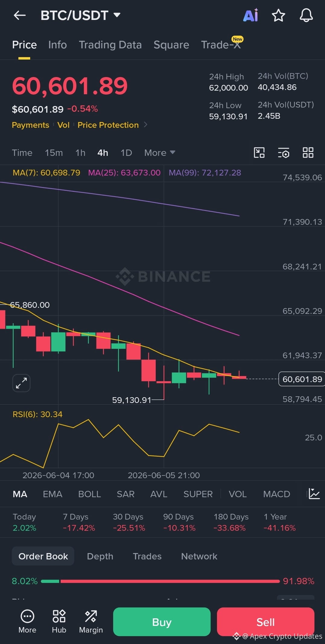
Task: Tap the MA(99) value label
Action: pos(205,173)
